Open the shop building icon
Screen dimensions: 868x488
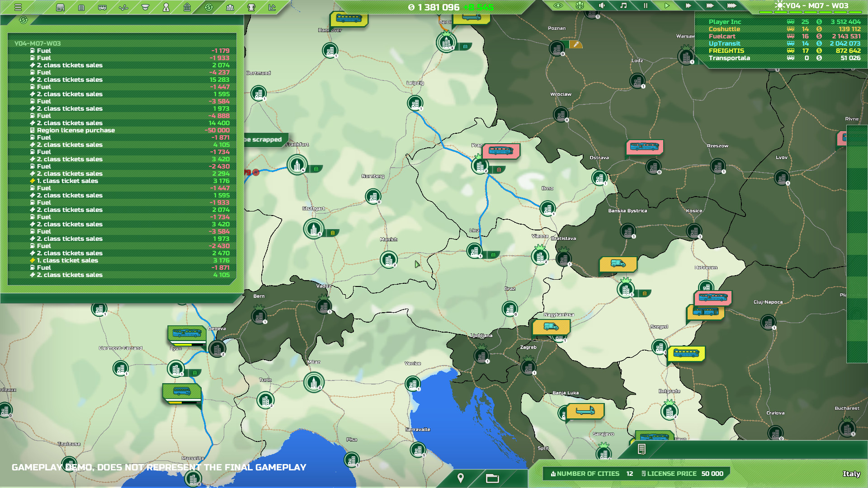pyautogui.click(x=60, y=7)
